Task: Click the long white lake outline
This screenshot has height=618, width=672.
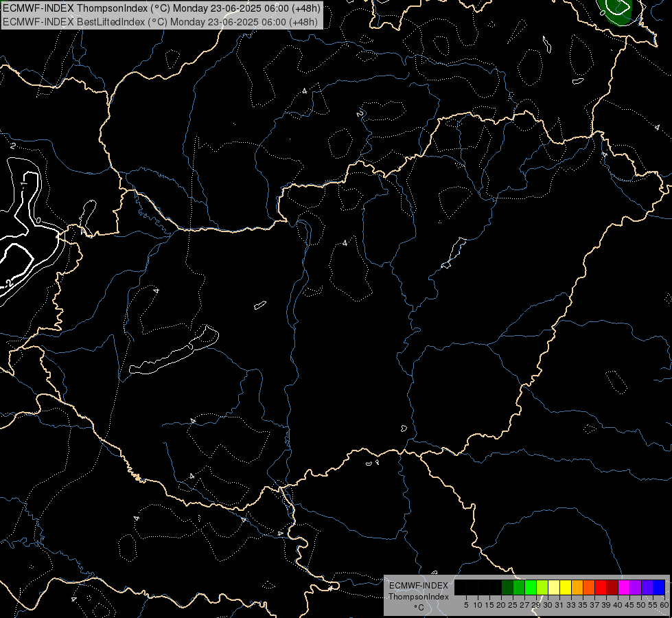Action: [x=174, y=352]
